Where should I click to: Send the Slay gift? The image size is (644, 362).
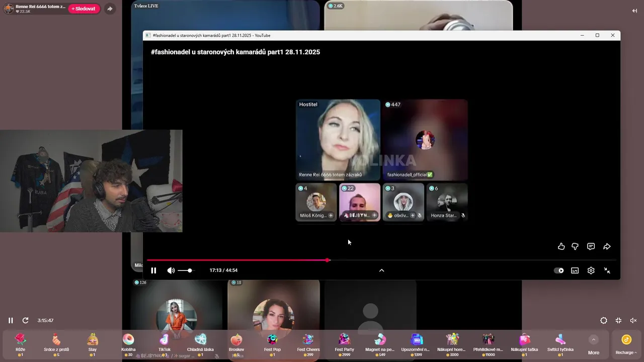tap(93, 344)
